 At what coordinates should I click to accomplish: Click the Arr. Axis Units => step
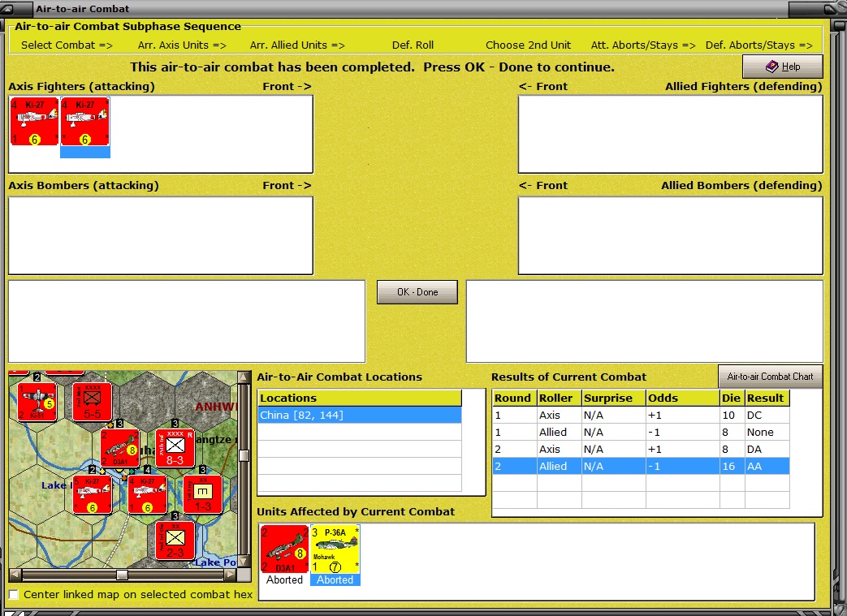coord(182,45)
